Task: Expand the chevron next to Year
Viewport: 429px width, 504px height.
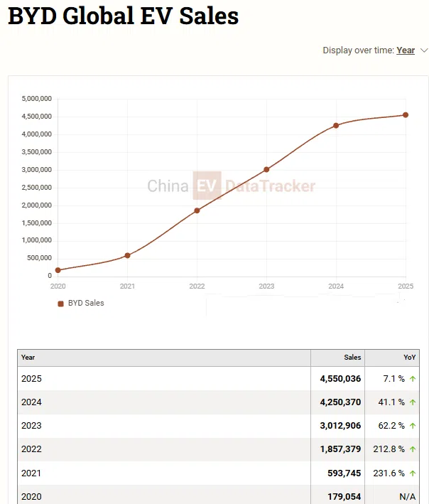Action: tap(425, 50)
